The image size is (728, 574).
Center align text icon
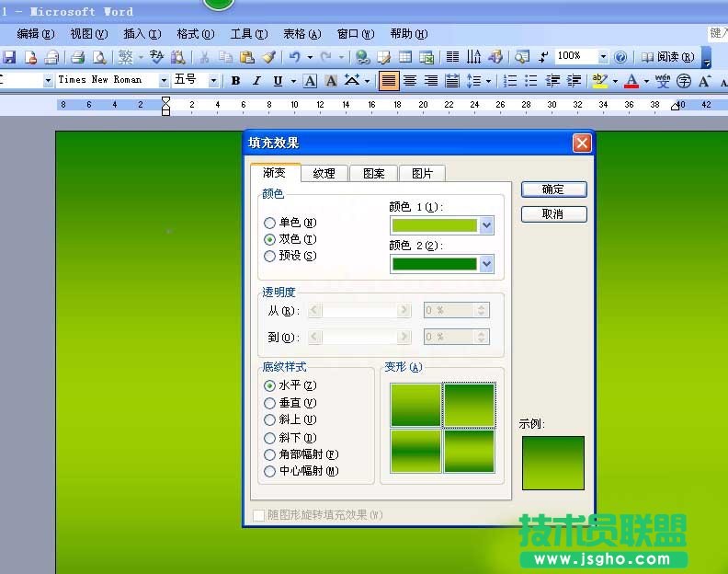pos(410,81)
